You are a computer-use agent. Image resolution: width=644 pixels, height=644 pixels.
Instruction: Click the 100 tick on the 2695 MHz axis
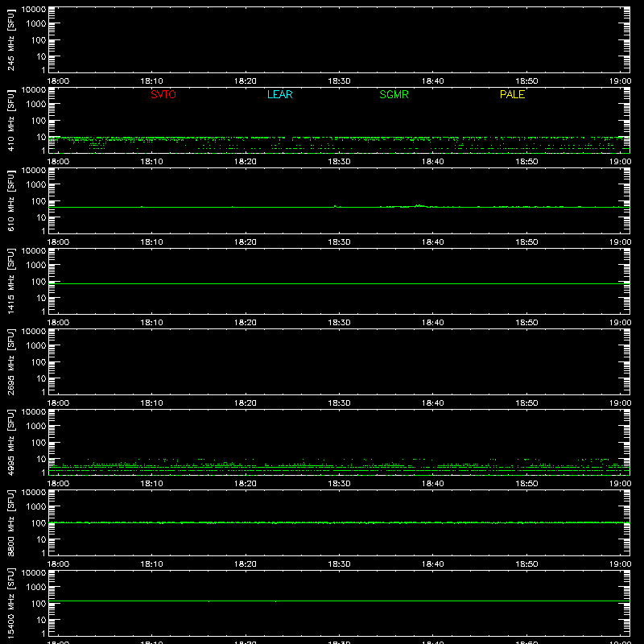pyautogui.click(x=39, y=362)
